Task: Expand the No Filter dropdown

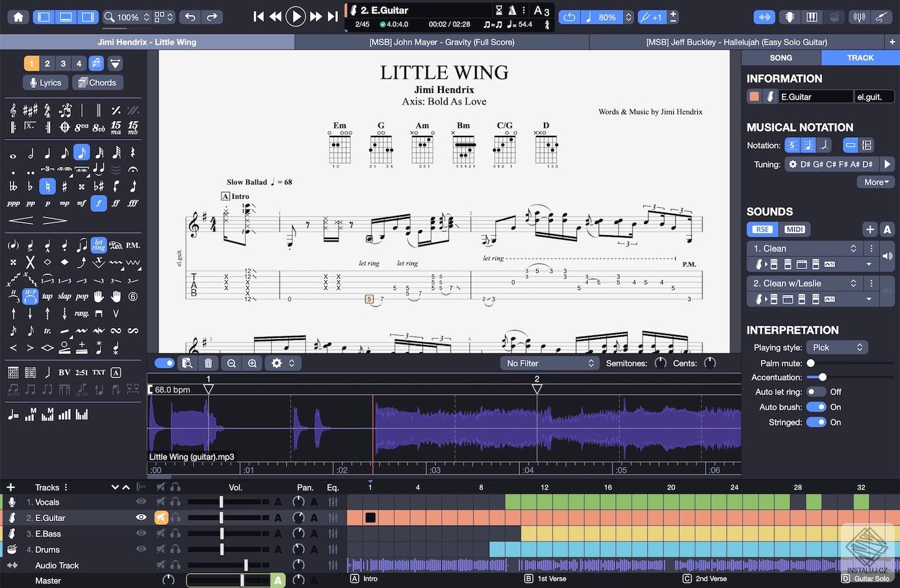Action: tap(550, 363)
